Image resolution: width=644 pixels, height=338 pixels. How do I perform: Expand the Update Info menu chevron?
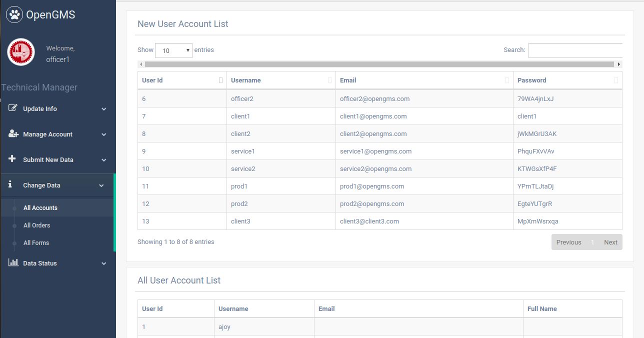coord(104,109)
